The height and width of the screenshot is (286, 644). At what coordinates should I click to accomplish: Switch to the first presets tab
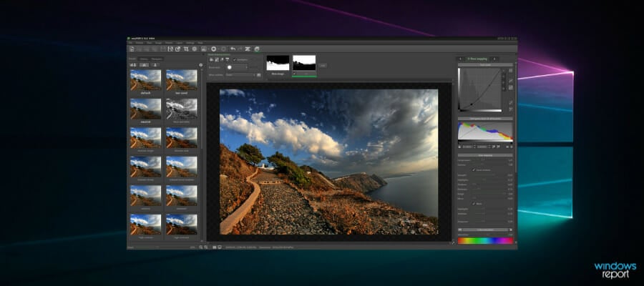[x=132, y=59]
